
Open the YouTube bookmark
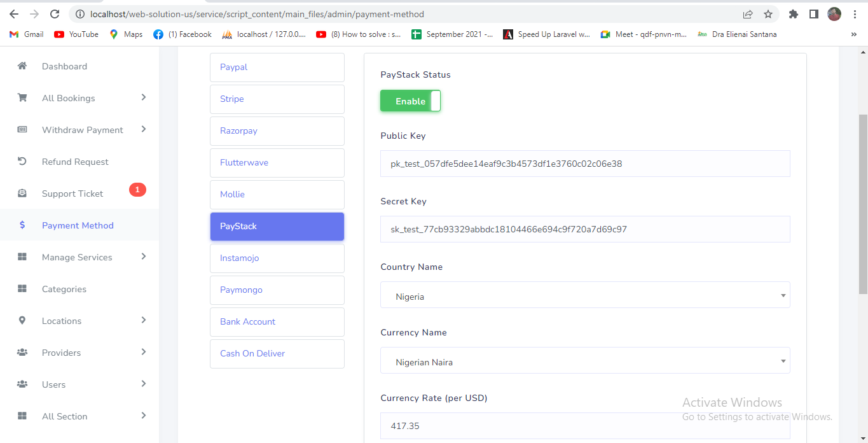coord(76,34)
